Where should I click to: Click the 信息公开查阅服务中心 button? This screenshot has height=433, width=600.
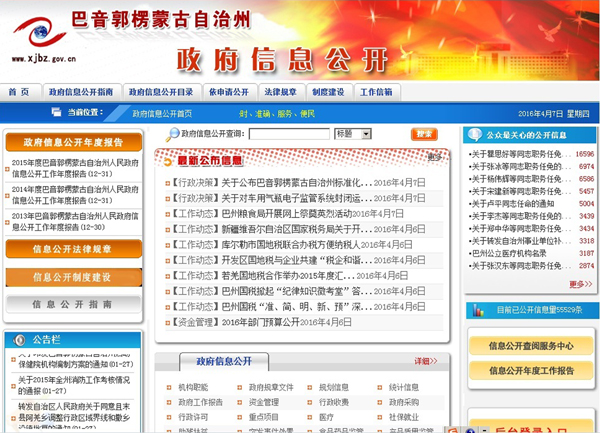[x=530, y=346]
